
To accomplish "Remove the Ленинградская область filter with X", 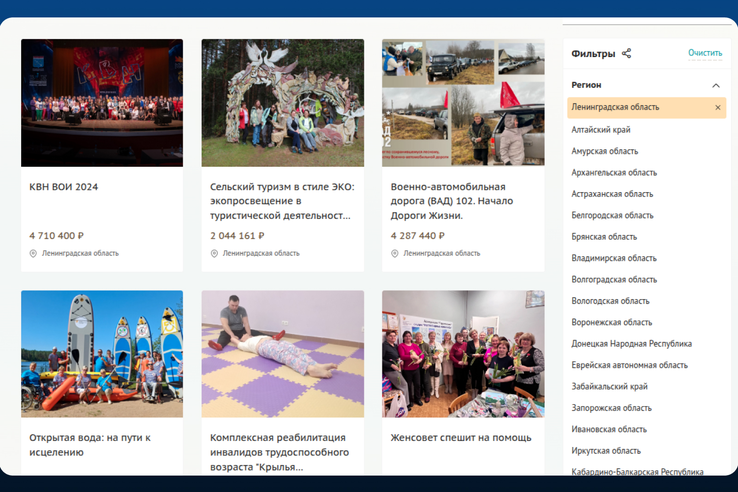I will [717, 108].
